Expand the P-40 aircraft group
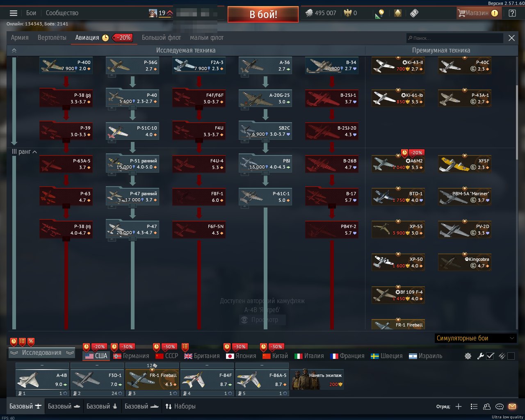 point(132,107)
